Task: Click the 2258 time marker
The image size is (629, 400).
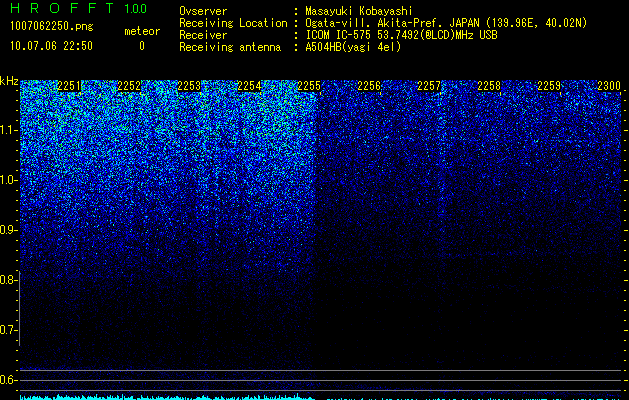Action: (489, 86)
